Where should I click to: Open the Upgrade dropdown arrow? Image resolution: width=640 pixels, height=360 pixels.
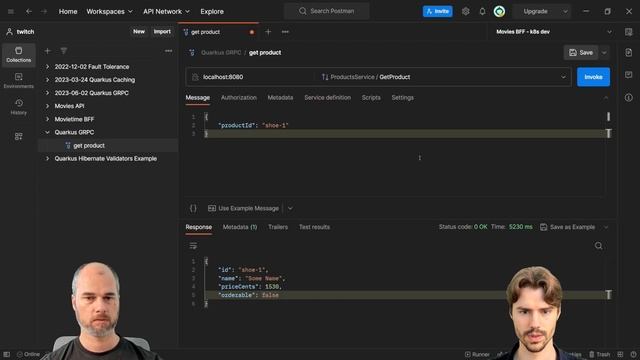565,11
